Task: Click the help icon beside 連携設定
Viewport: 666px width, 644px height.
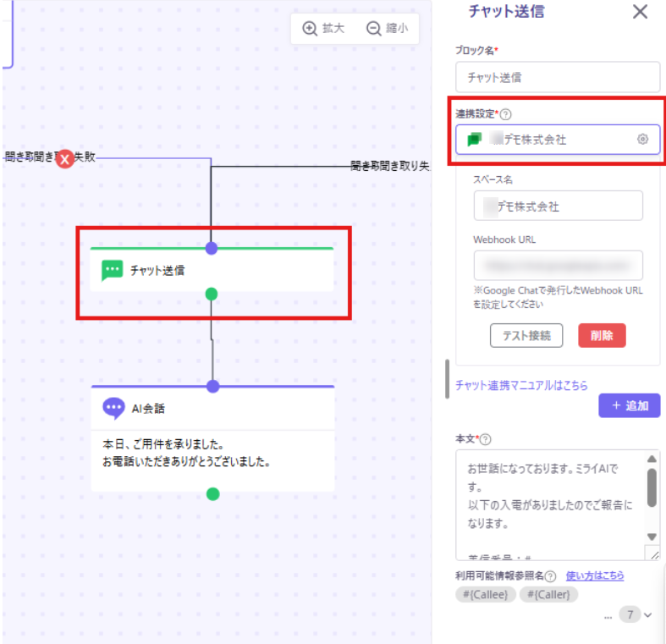Action: 506,114
